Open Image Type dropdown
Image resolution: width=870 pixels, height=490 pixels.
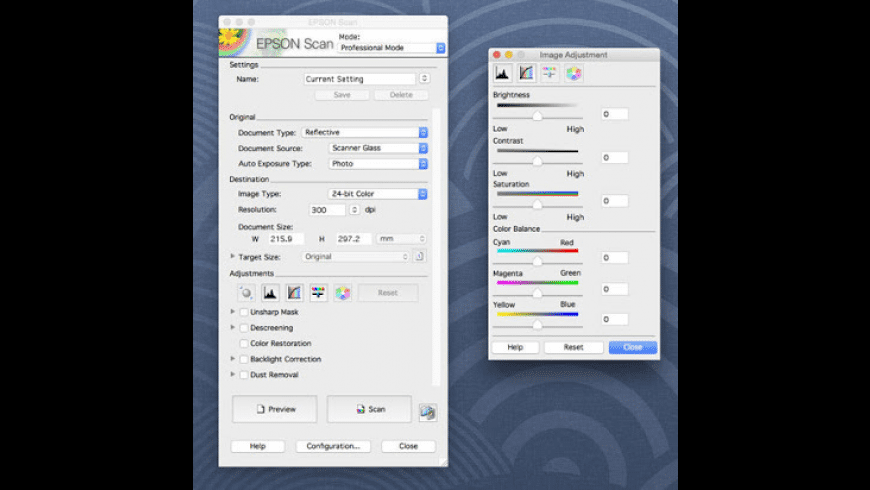click(x=378, y=194)
